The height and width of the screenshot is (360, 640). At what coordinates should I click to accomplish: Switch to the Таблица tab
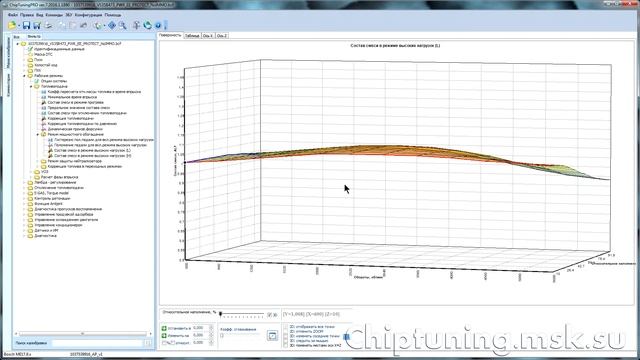[192, 36]
